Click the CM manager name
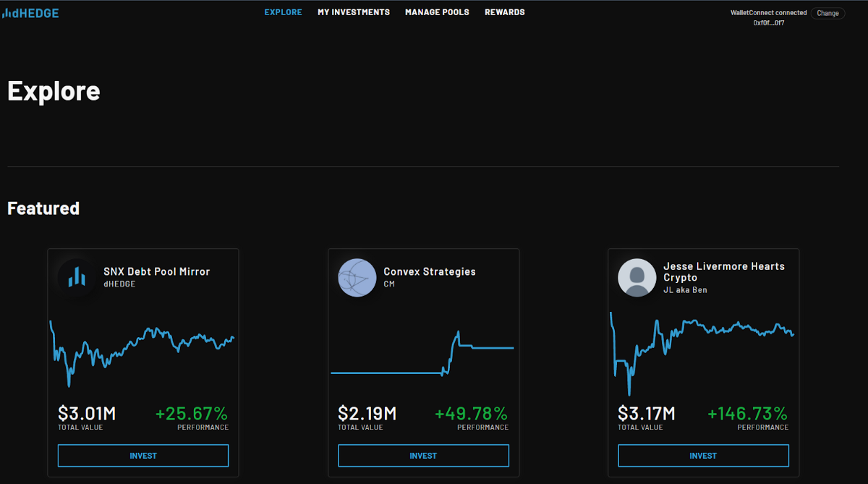This screenshot has height=484, width=868. pos(389,284)
